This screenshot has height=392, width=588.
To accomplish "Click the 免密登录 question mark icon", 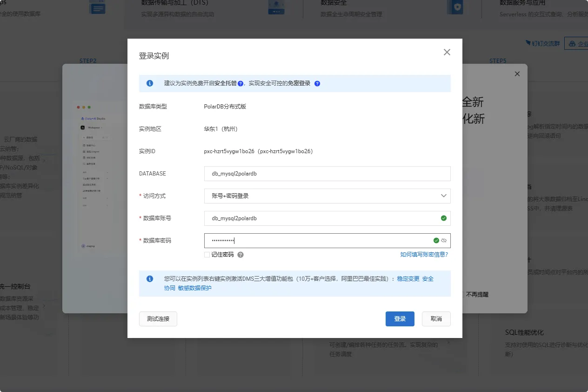I will pos(316,83).
